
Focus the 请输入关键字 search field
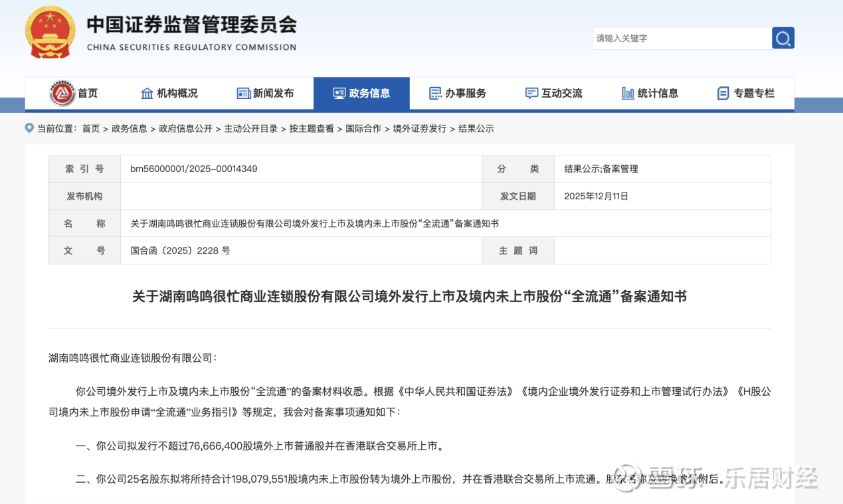pos(682,38)
